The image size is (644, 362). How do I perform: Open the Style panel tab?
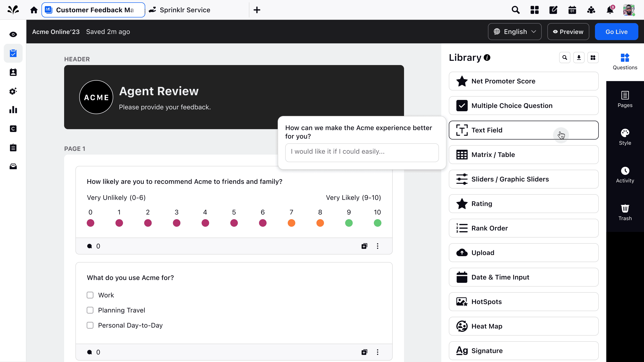[625, 137]
